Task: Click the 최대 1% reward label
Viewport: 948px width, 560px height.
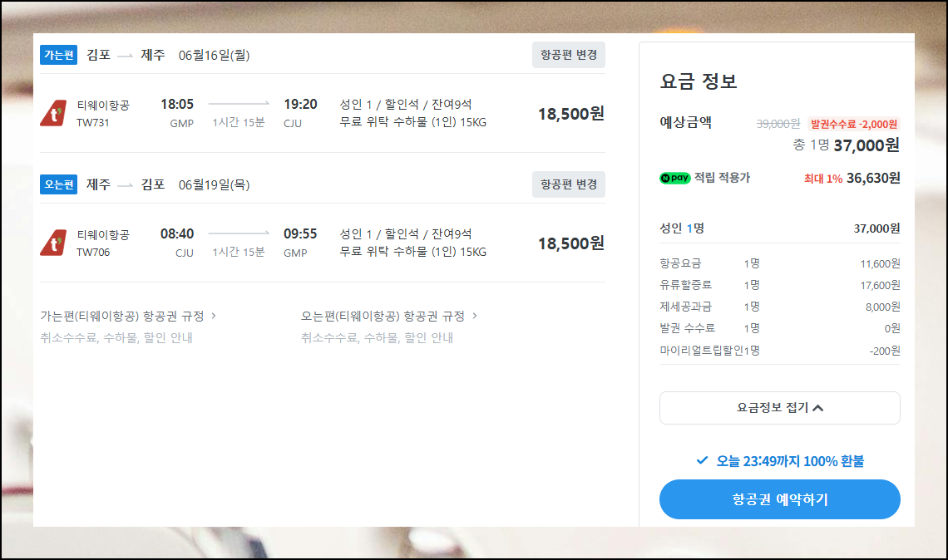Action: click(x=823, y=179)
